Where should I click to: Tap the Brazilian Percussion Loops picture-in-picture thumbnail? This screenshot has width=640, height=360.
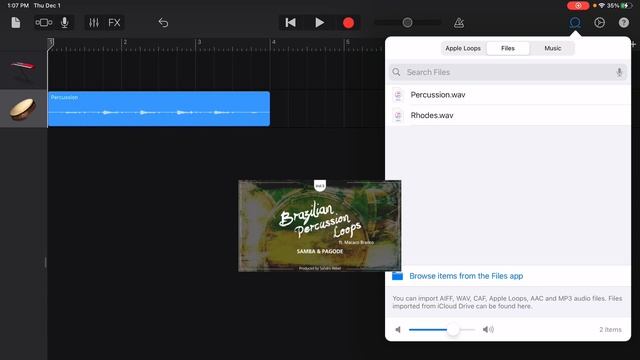click(320, 226)
